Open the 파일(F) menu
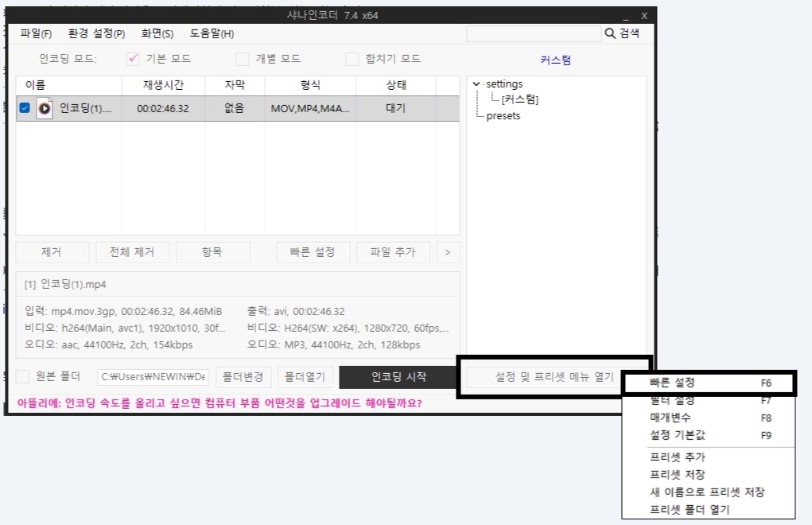The image size is (812, 525). point(36,33)
